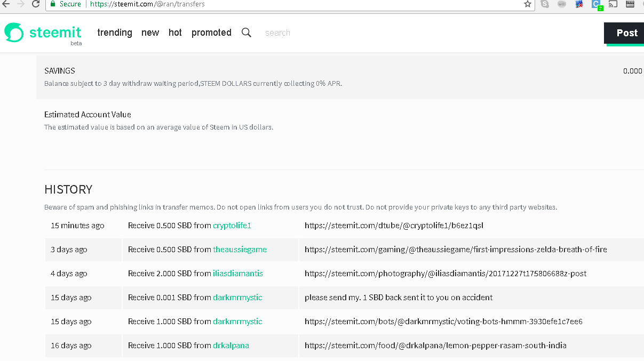
Task: Open the trending tab
Action: pos(115,33)
